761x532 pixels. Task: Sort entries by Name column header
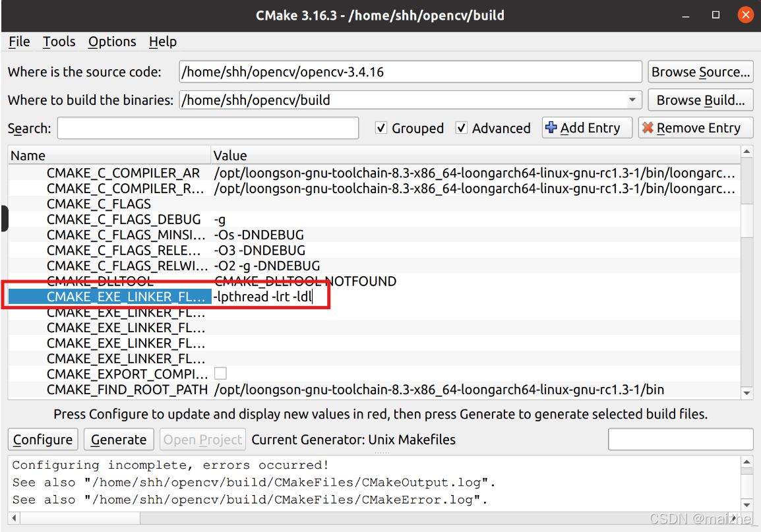(109, 156)
